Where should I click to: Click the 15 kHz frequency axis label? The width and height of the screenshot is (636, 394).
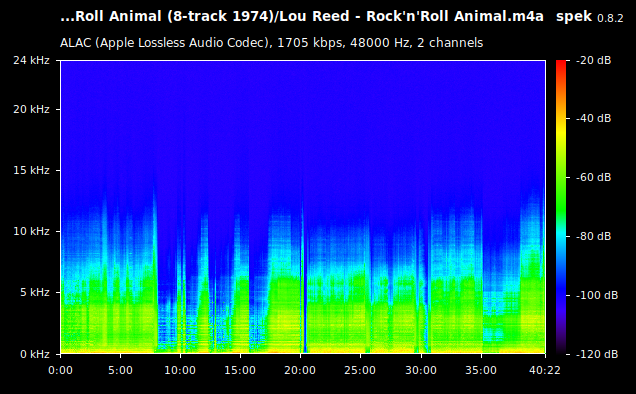click(31, 170)
